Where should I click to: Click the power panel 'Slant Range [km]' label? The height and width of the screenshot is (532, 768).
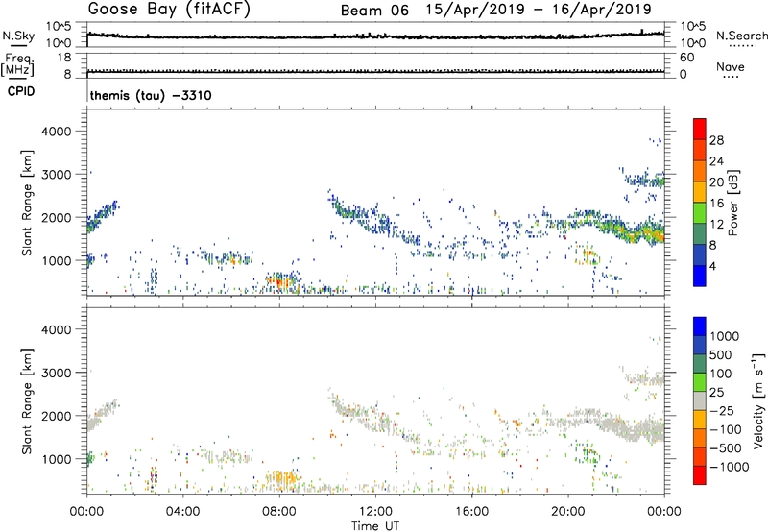27,203
